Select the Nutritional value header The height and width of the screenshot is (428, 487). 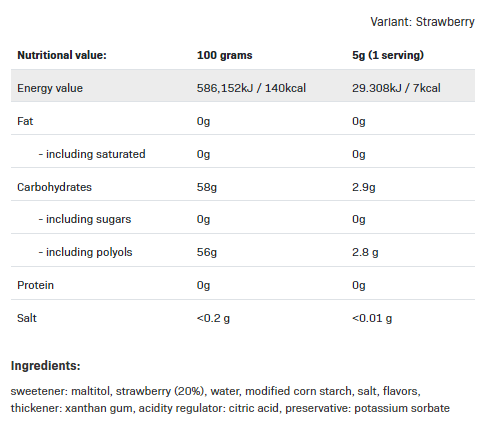coord(62,55)
